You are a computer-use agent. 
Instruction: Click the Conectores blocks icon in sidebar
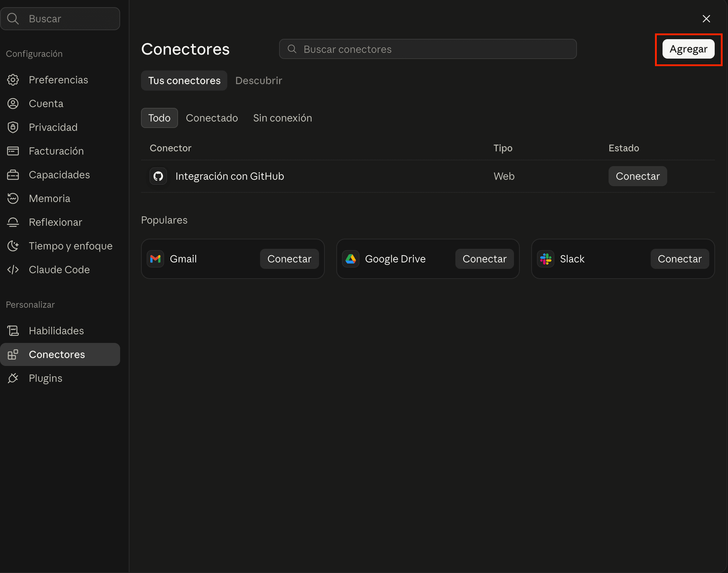click(x=13, y=354)
